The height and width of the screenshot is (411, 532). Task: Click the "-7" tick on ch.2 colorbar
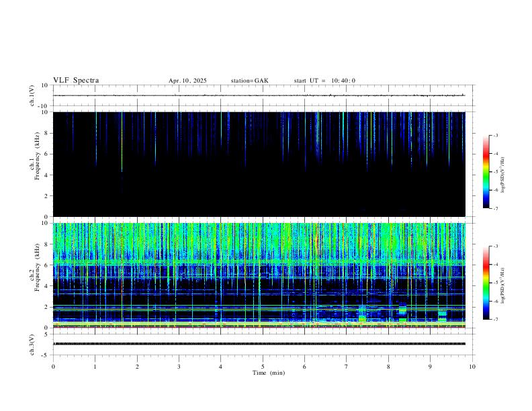tap(495, 320)
